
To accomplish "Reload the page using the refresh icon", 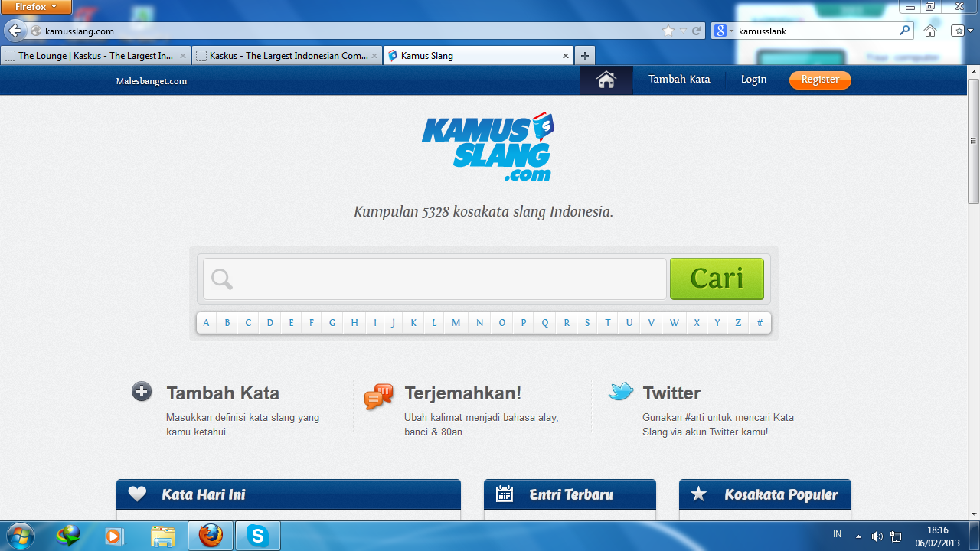I will [697, 31].
